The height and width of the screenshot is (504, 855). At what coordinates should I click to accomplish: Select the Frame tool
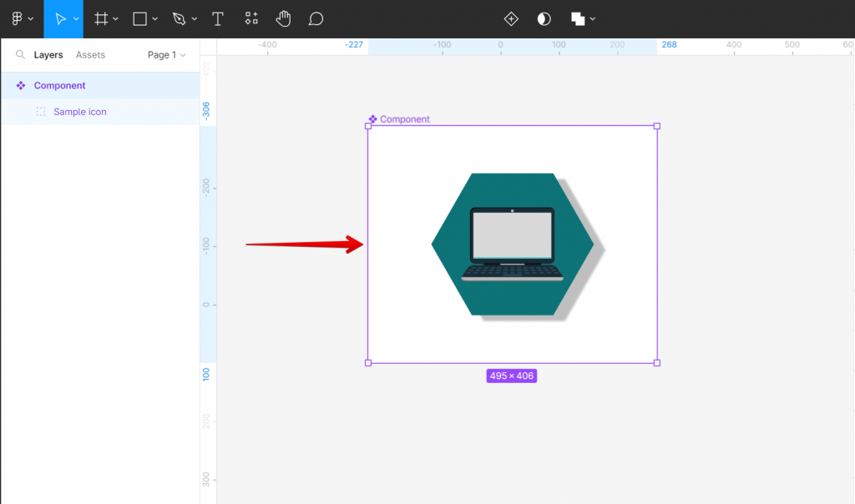pyautogui.click(x=100, y=18)
